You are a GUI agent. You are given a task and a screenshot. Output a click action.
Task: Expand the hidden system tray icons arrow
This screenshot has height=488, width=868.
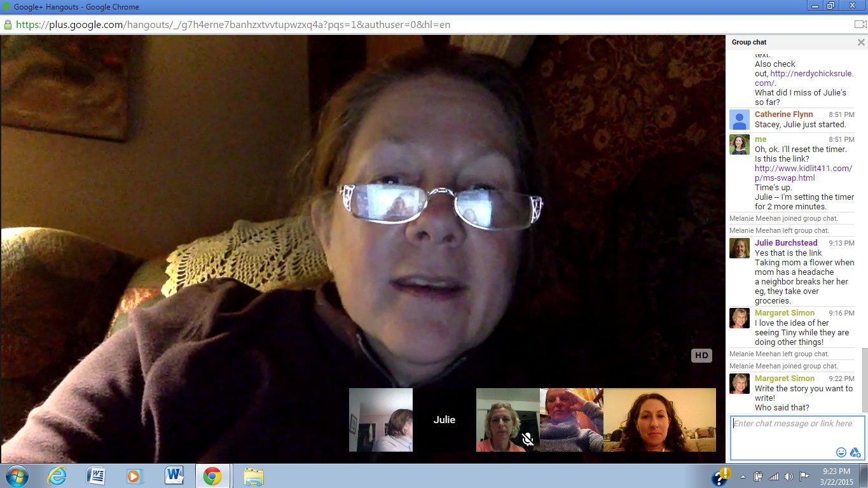click(743, 476)
